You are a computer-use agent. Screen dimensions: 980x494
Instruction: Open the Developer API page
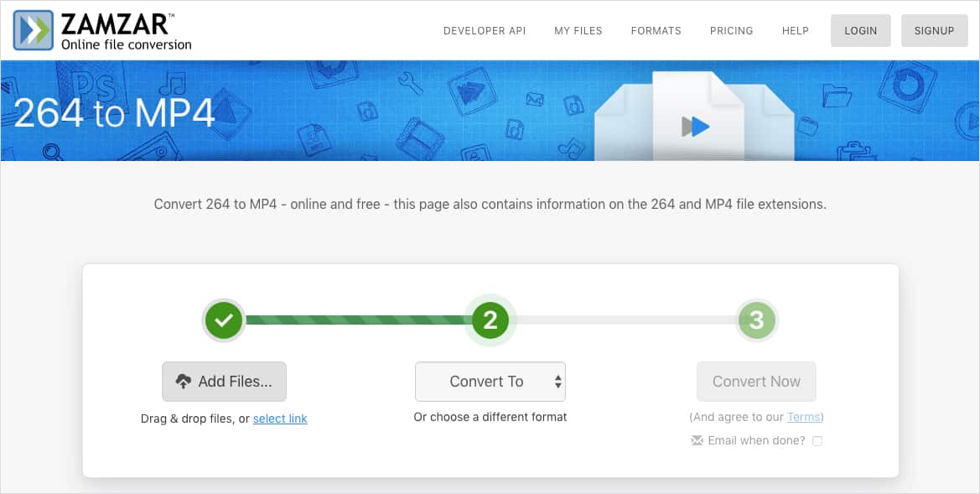[x=485, y=30]
